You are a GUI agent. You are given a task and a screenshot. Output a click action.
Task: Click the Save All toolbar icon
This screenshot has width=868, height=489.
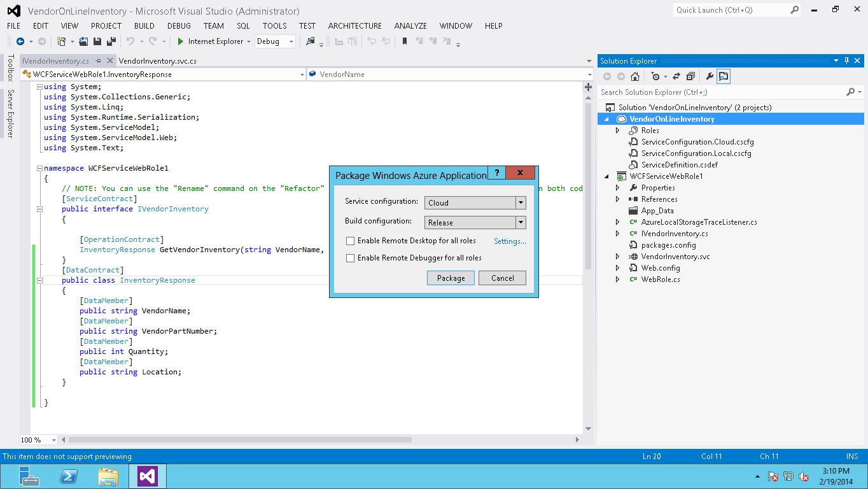[111, 41]
